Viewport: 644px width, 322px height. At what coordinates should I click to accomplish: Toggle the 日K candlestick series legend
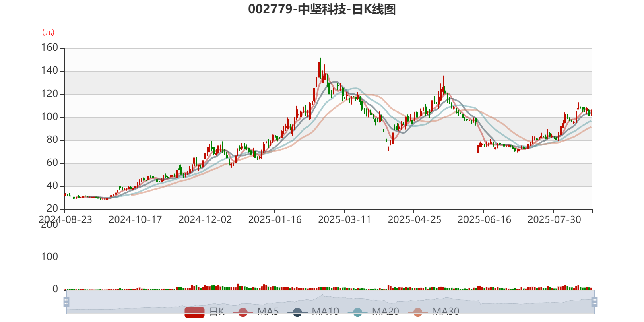pos(204,312)
